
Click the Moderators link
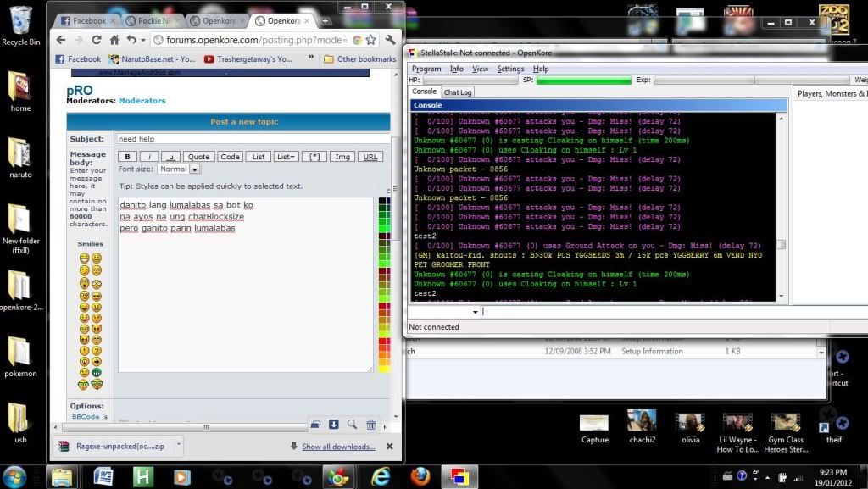(x=142, y=101)
